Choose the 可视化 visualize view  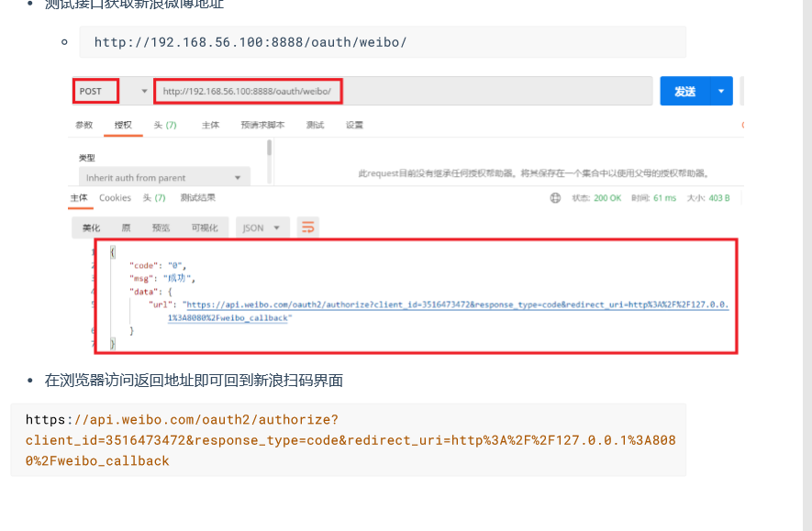point(206,227)
